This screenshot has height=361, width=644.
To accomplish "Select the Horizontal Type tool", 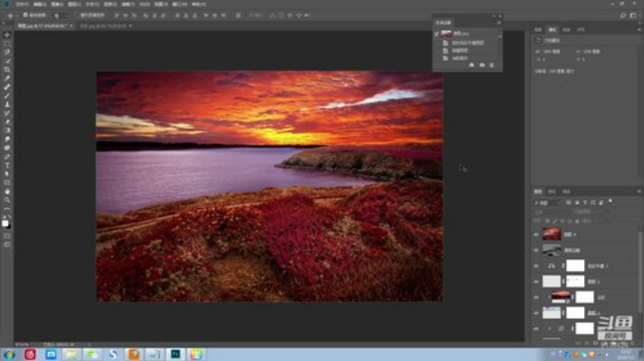I will [x=7, y=165].
